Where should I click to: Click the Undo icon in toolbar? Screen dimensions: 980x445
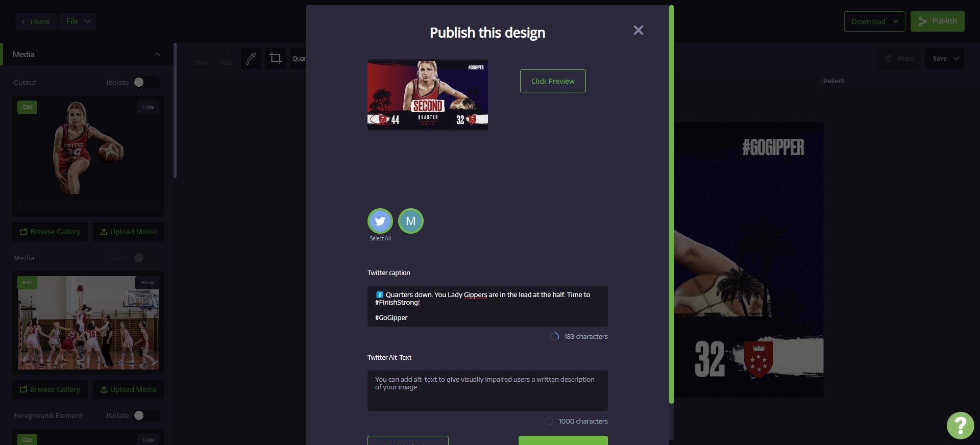click(x=202, y=59)
